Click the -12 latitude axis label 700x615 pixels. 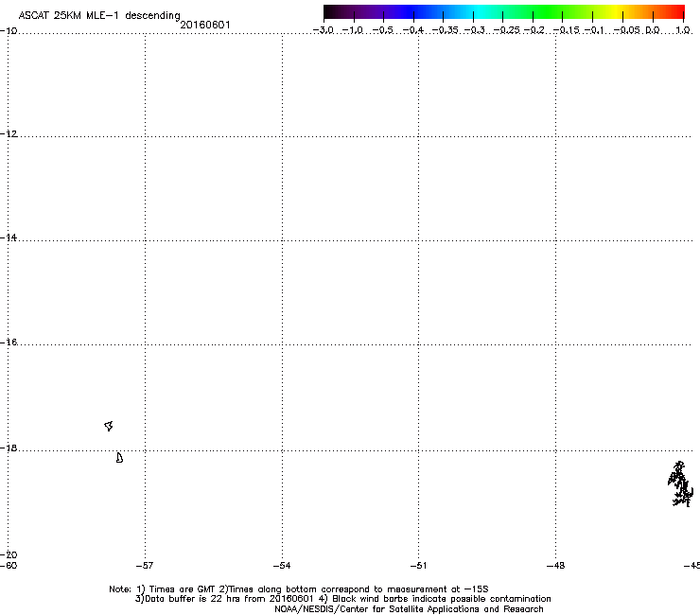pos(9,134)
